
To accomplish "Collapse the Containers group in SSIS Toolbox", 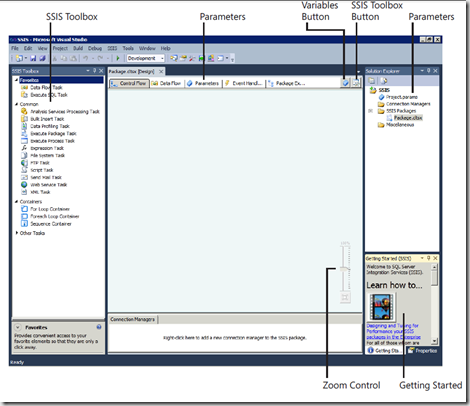I will point(16,201).
